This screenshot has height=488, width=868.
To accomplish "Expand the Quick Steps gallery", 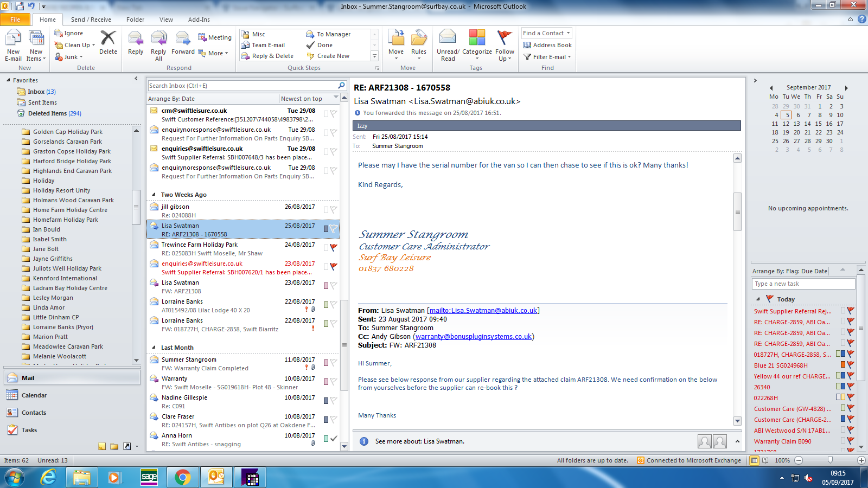I will click(x=374, y=56).
